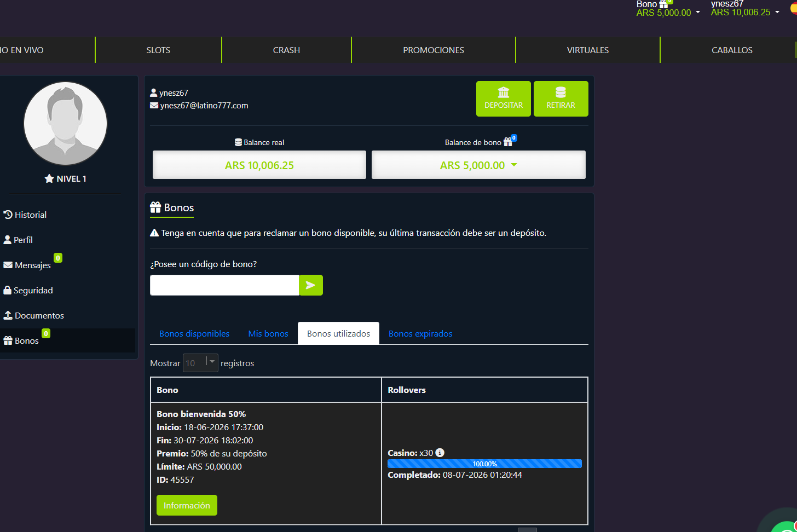Click the Casino rollover info icon

tap(440, 453)
